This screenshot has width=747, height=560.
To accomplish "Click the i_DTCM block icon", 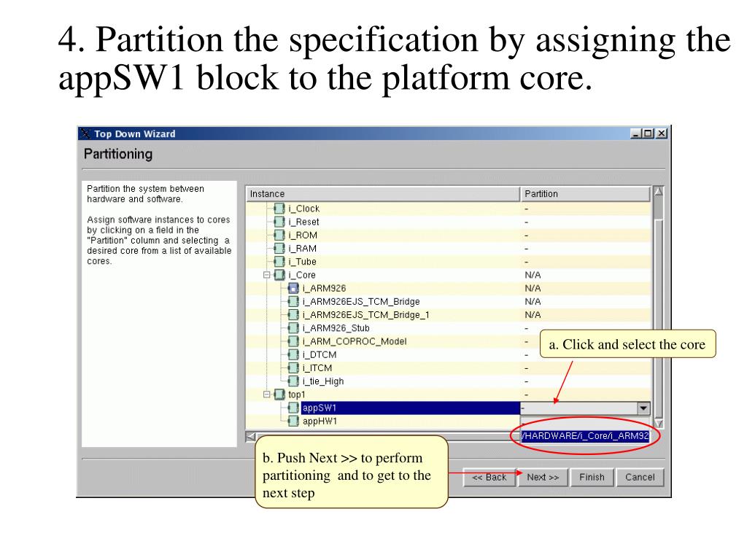I will [x=294, y=355].
